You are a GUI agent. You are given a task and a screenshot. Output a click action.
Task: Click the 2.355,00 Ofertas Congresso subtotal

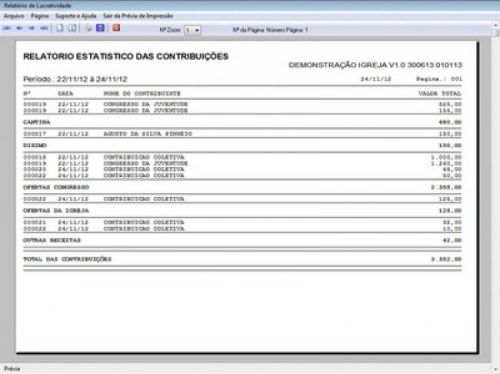(x=446, y=187)
